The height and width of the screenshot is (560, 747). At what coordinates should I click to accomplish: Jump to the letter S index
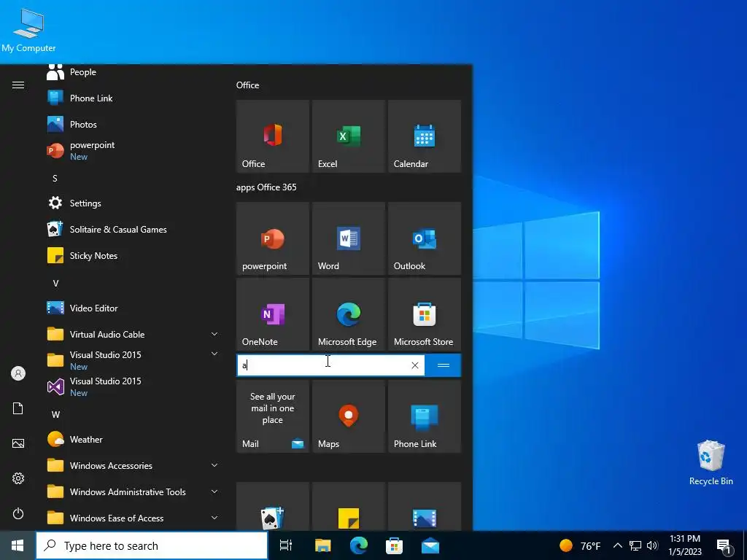click(55, 179)
